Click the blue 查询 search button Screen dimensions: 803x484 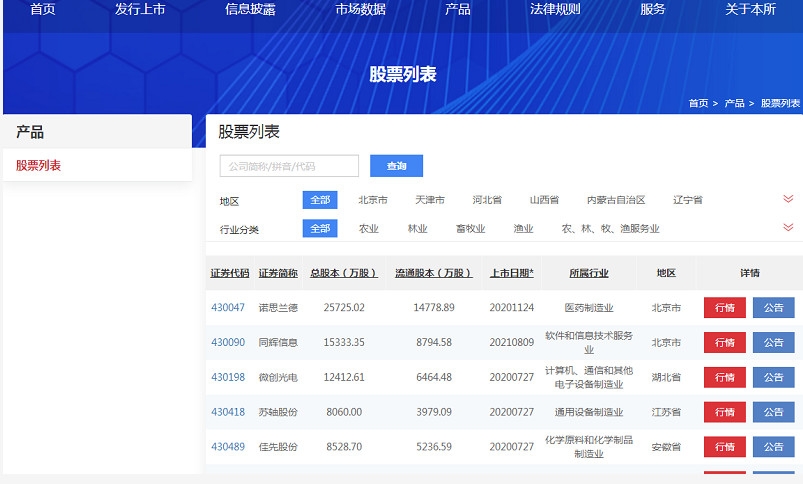396,166
